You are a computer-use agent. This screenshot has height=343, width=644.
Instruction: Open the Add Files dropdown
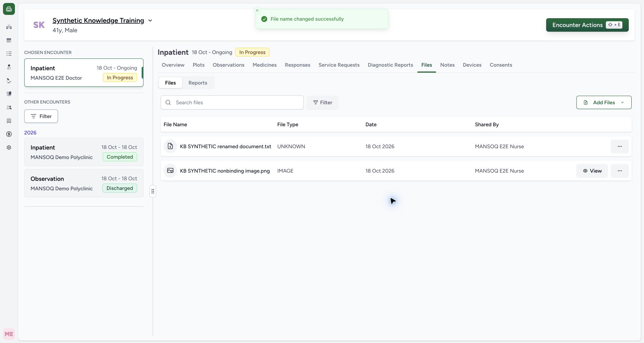[x=604, y=102]
